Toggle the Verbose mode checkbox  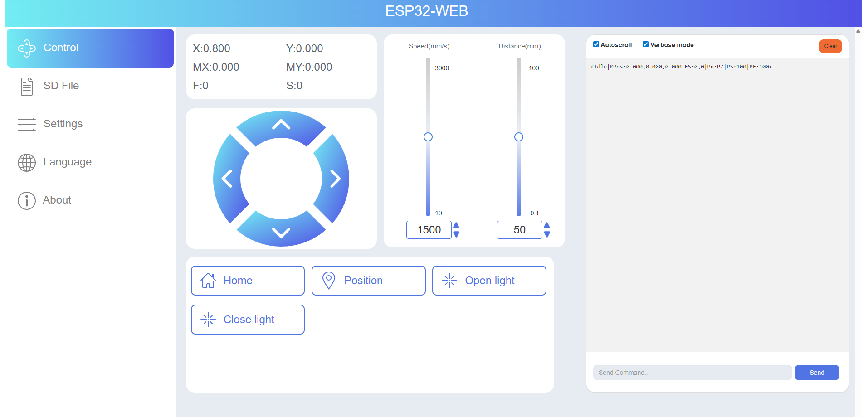[645, 44]
